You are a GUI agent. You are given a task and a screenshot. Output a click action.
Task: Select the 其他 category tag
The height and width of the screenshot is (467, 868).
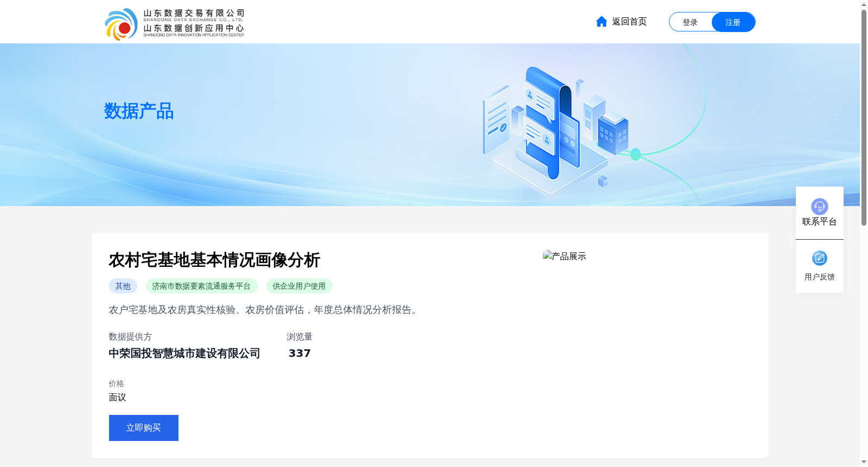tap(123, 286)
